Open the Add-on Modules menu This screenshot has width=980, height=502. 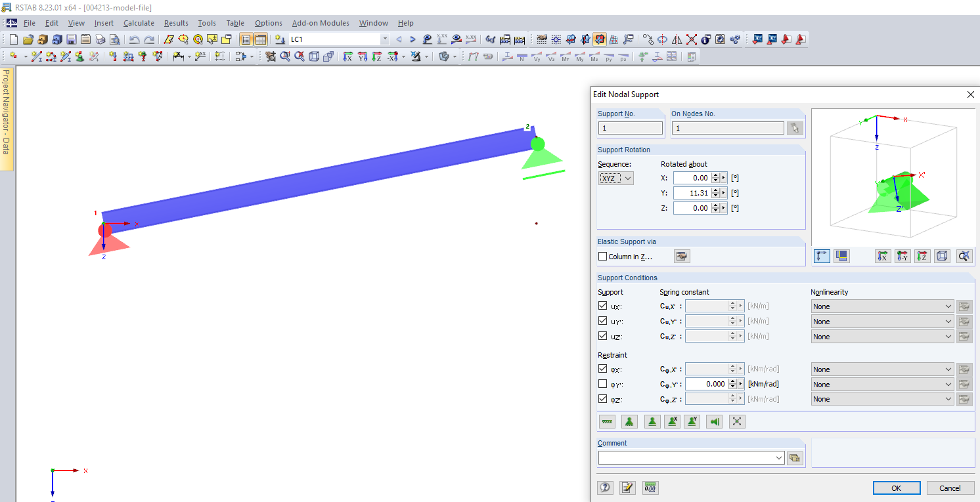(321, 22)
